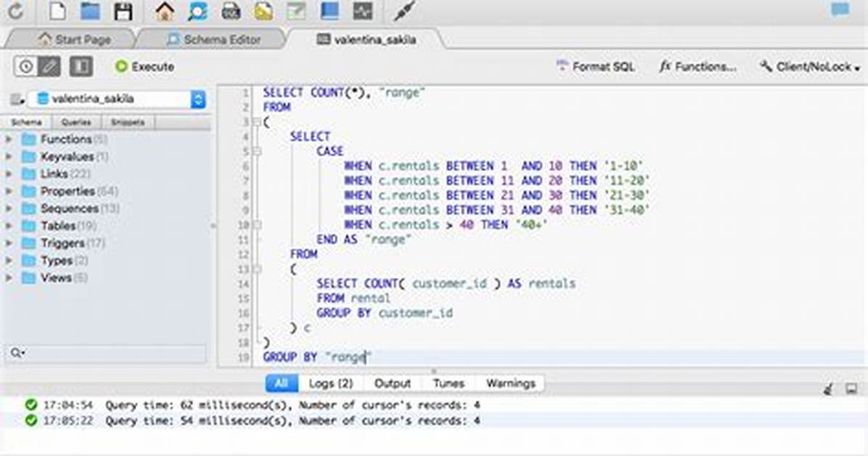
Task: Open the activity monitor waveform icon
Action: tap(363, 10)
